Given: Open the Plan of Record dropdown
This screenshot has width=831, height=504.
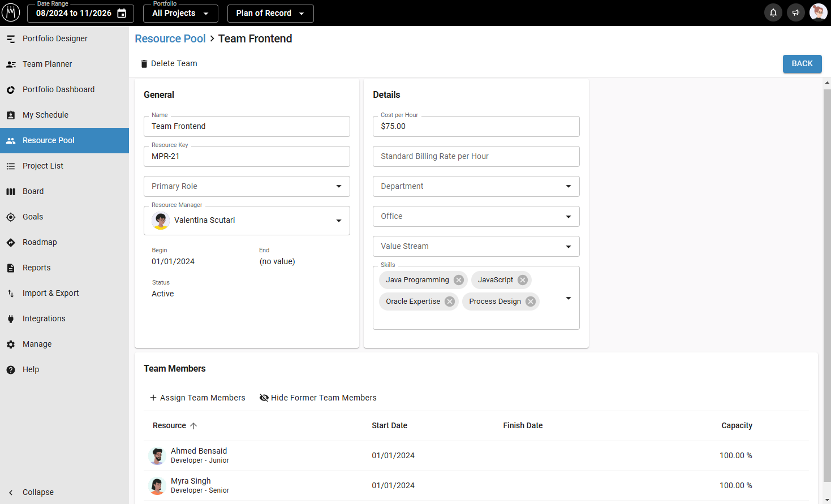Looking at the screenshot, I should coord(270,13).
